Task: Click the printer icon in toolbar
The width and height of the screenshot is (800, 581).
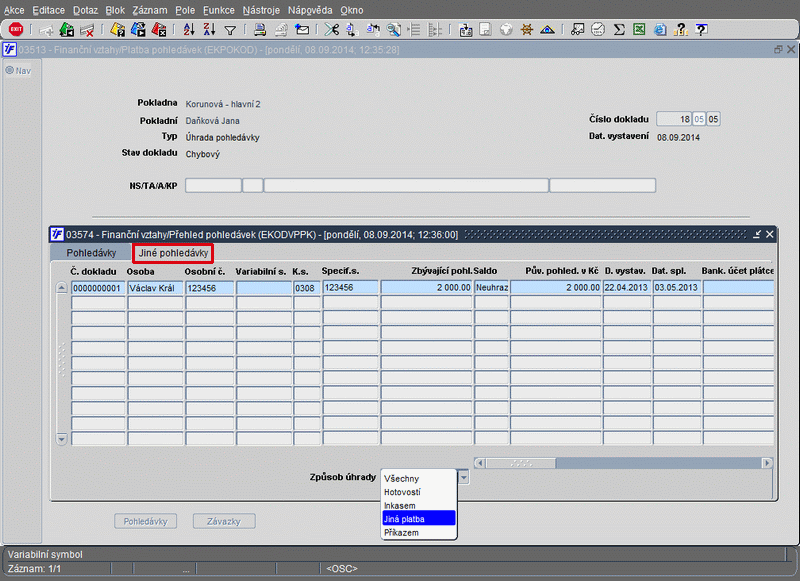Action: pyautogui.click(x=259, y=30)
